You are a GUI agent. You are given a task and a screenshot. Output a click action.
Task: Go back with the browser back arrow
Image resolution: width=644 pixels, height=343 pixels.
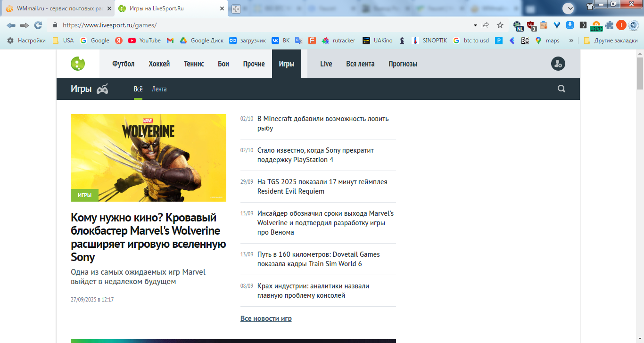[x=11, y=25]
